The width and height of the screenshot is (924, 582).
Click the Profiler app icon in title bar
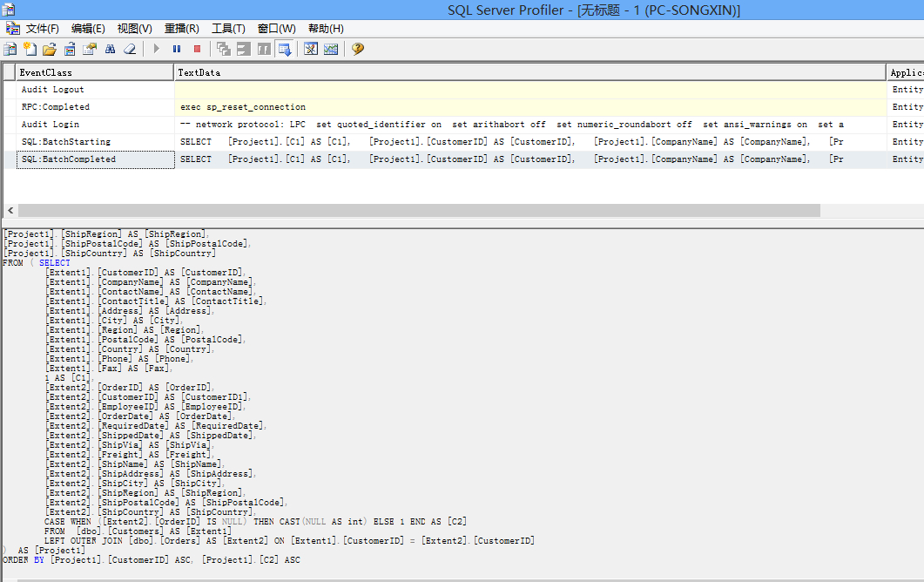(x=8, y=10)
